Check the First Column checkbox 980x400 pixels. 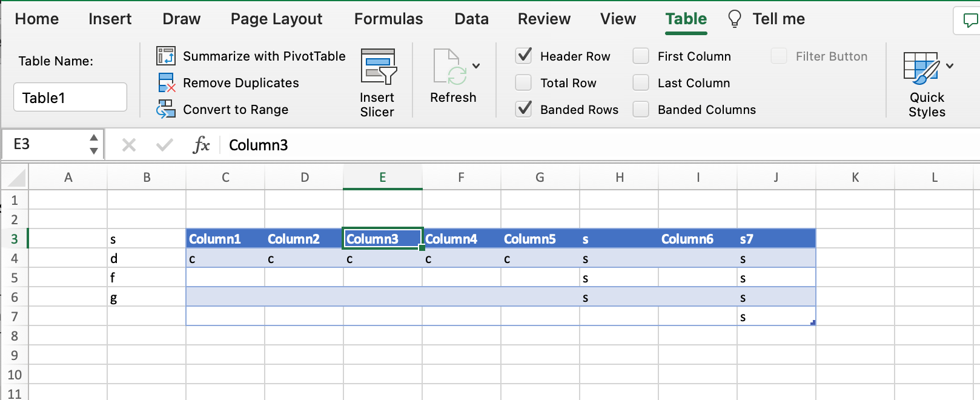641,56
